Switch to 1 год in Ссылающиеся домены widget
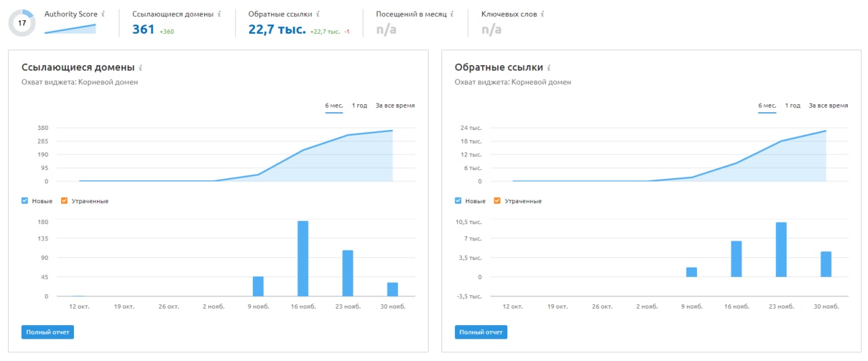Image resolution: width=868 pixels, height=361 pixels. (359, 106)
